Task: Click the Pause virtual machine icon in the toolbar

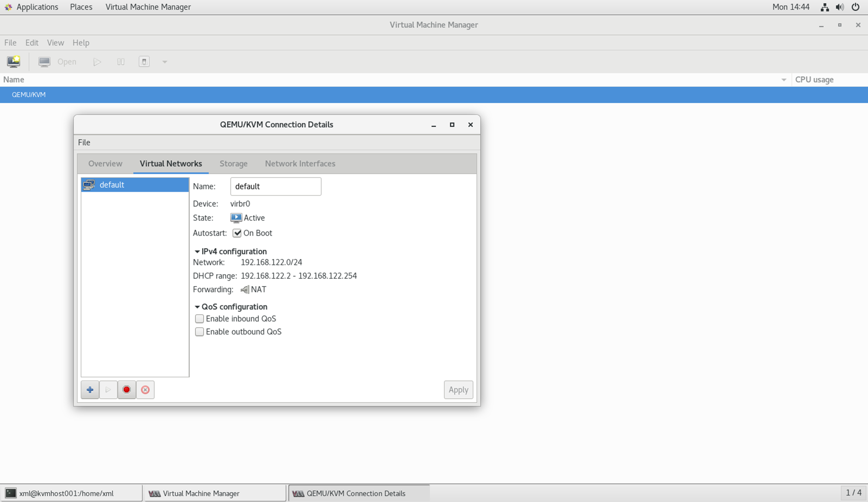Action: [120, 62]
